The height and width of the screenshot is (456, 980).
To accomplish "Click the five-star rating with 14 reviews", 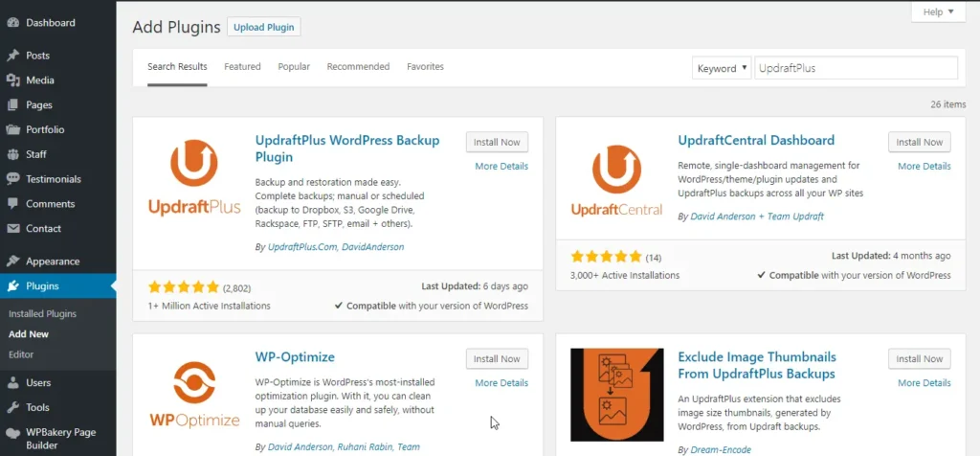I will pyautogui.click(x=606, y=257).
